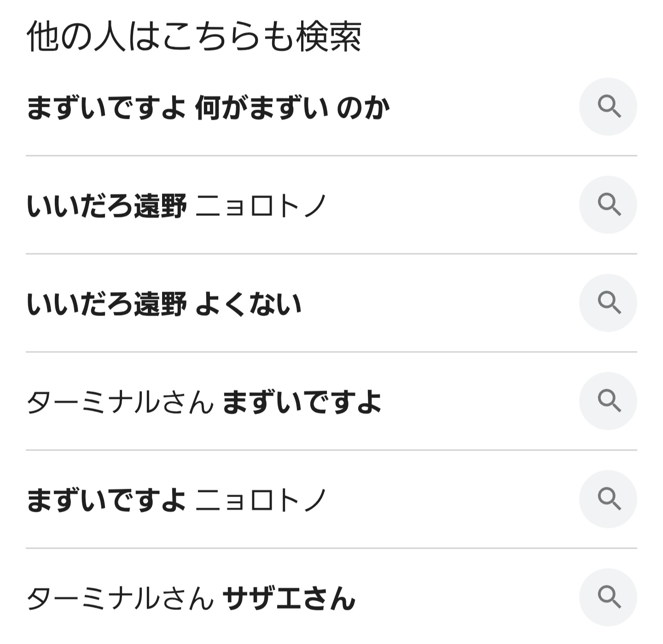Open "ターミナルさん まずいですよ" related search

204,402
